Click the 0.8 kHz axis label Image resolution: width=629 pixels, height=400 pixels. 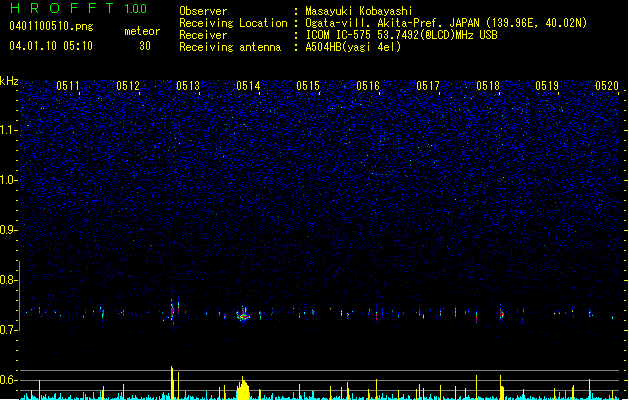click(9, 280)
